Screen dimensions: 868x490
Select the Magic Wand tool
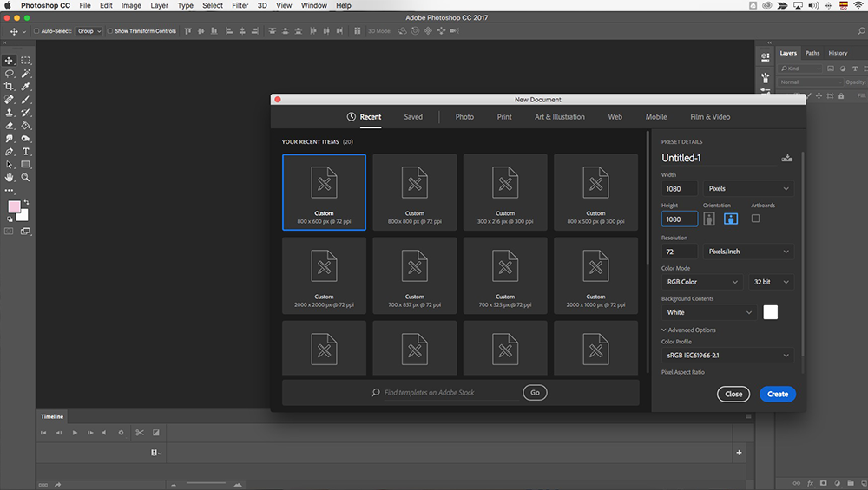tap(25, 74)
